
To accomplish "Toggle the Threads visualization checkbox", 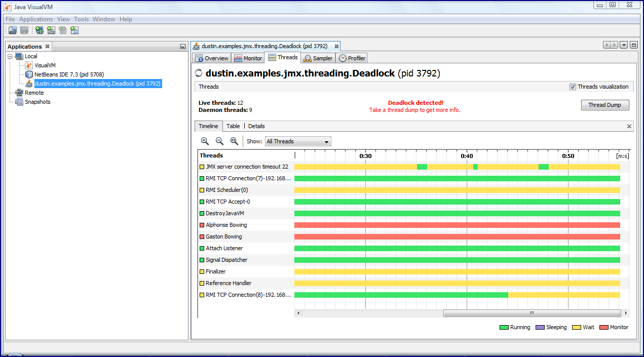I will [573, 87].
